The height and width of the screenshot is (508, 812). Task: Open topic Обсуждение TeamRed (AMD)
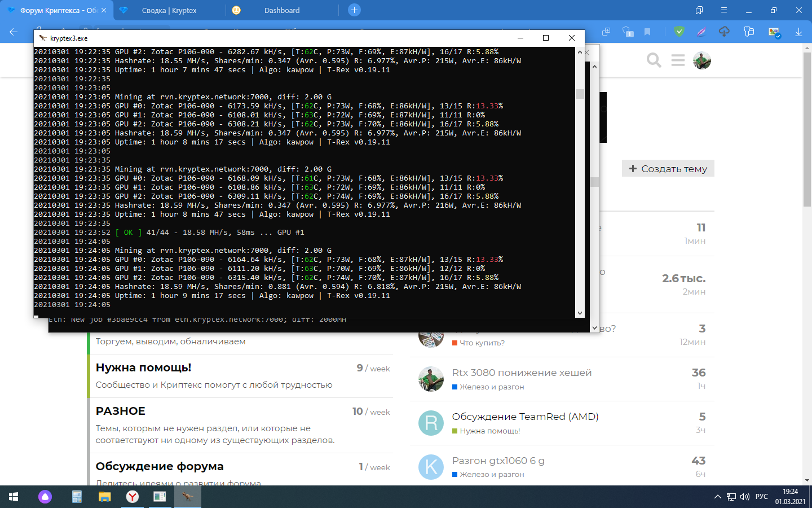pos(525,417)
